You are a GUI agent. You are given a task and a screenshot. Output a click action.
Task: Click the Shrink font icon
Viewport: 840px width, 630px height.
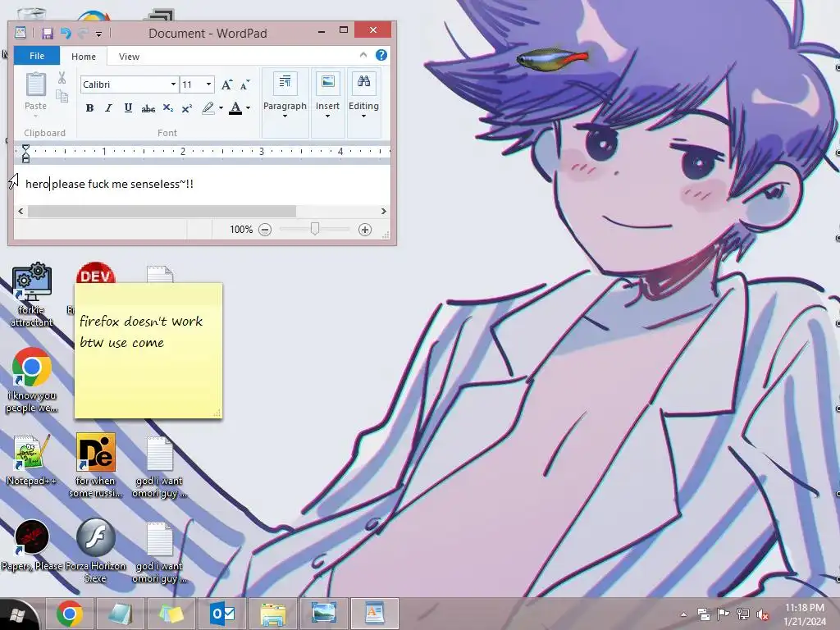pyautogui.click(x=244, y=84)
